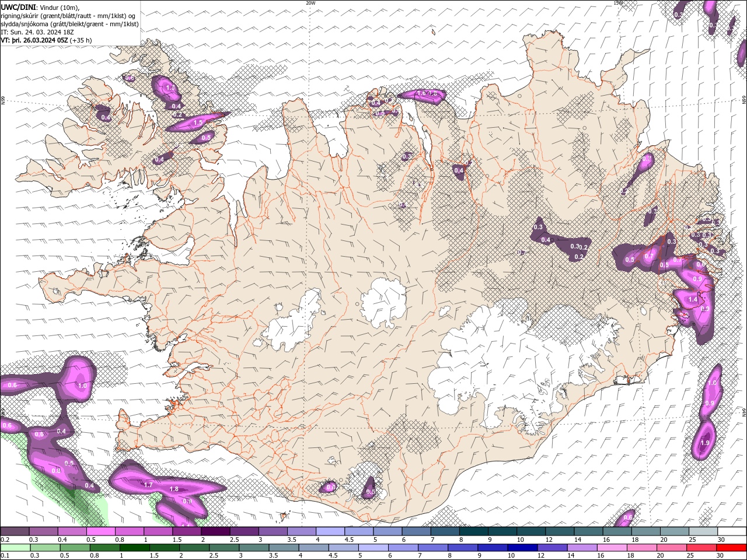Click the light grey 25–30 swatch, upper legend
This screenshot has height=560, width=747.
[x=703, y=531]
